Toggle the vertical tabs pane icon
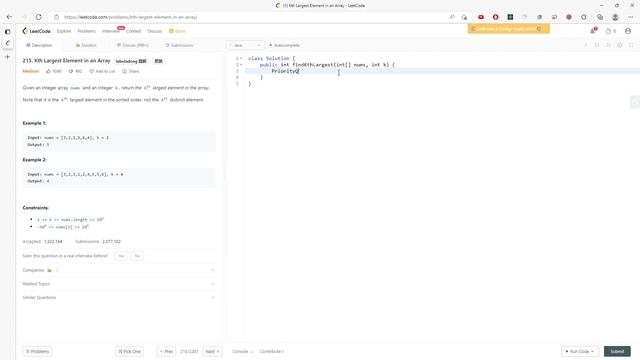 click(7, 31)
